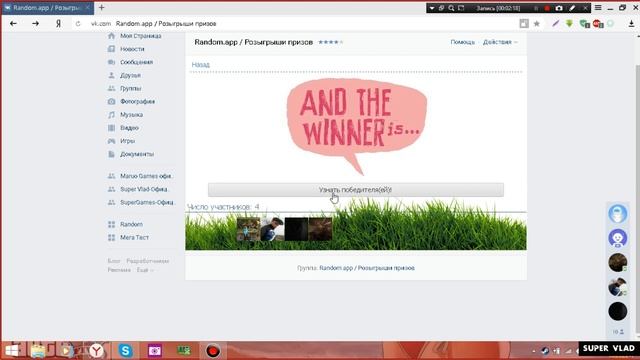Open the recorder dropdown arrow
The height and width of the screenshot is (360, 640).
point(432,8)
